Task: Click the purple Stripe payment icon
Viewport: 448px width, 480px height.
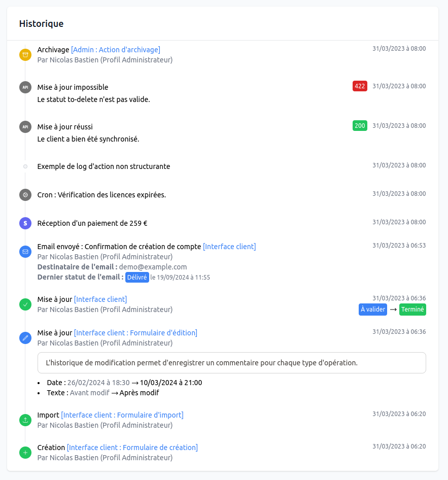Action: click(x=25, y=223)
